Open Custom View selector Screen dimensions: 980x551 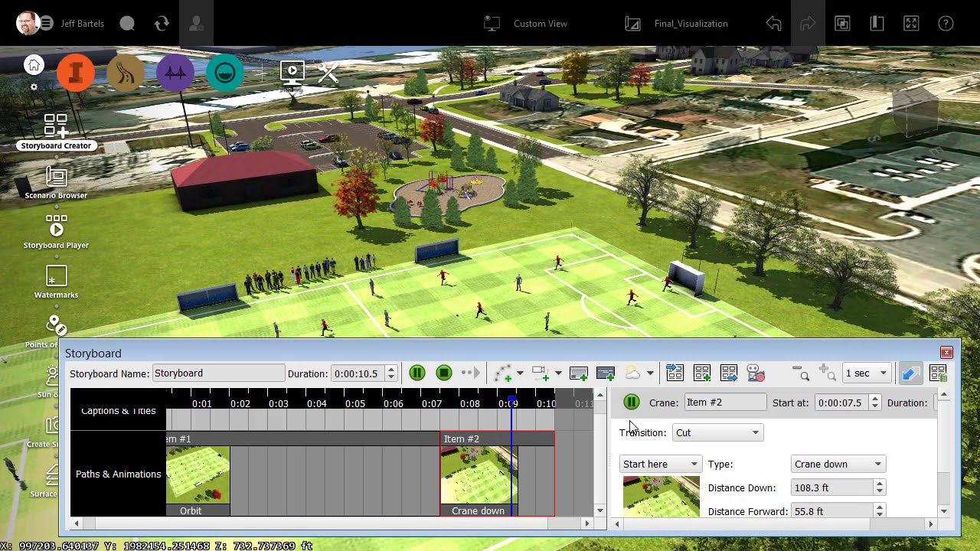(x=527, y=24)
